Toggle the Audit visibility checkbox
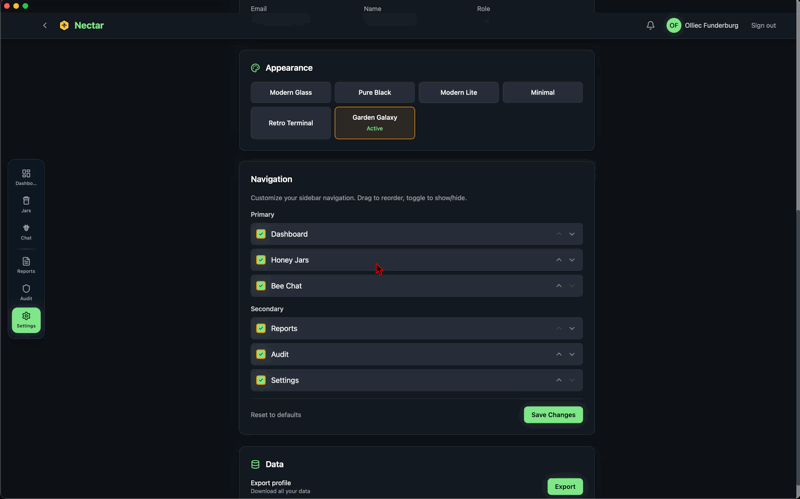The height and width of the screenshot is (499, 800). pos(261,354)
